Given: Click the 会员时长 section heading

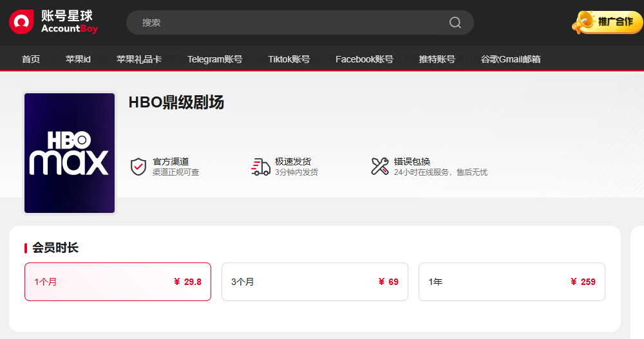Looking at the screenshot, I should (55, 248).
